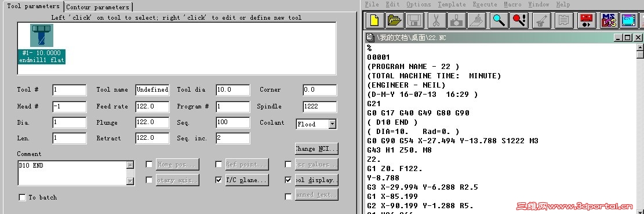Uncheck the Tool display checkbox

(x=288, y=180)
